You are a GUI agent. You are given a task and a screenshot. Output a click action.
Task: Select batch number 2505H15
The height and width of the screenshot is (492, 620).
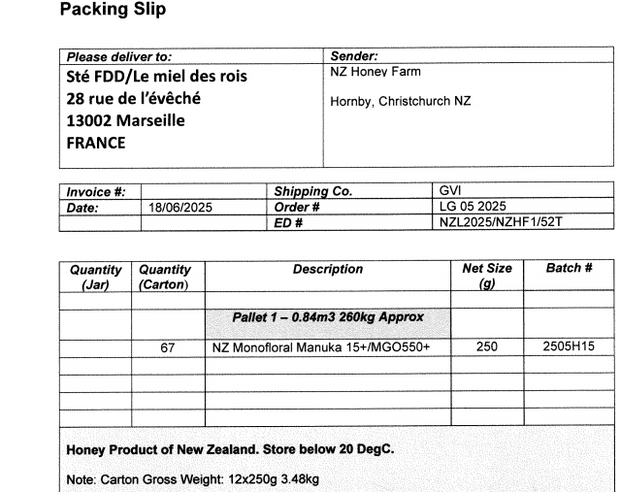pyautogui.click(x=569, y=346)
